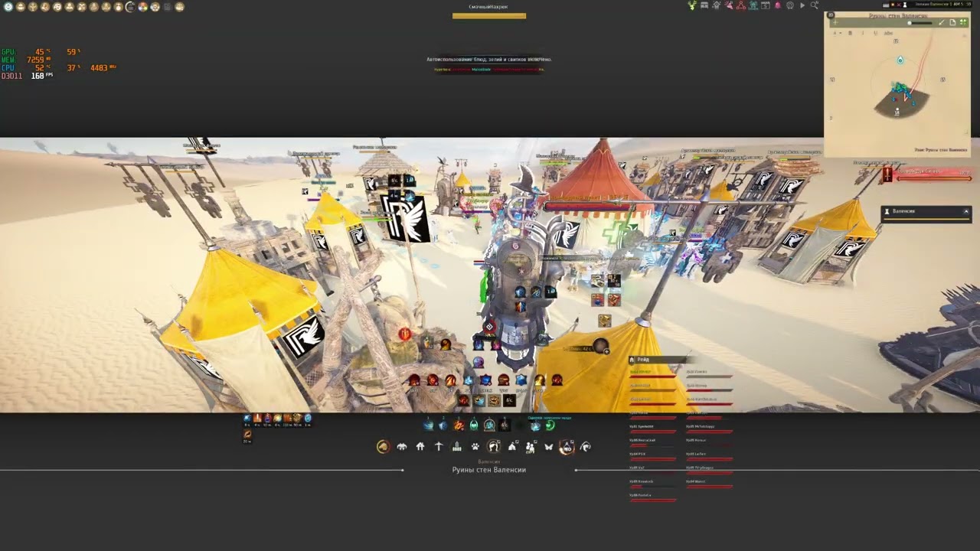Click the yellow bar under the top-center name
980x551 pixels.
(489, 15)
